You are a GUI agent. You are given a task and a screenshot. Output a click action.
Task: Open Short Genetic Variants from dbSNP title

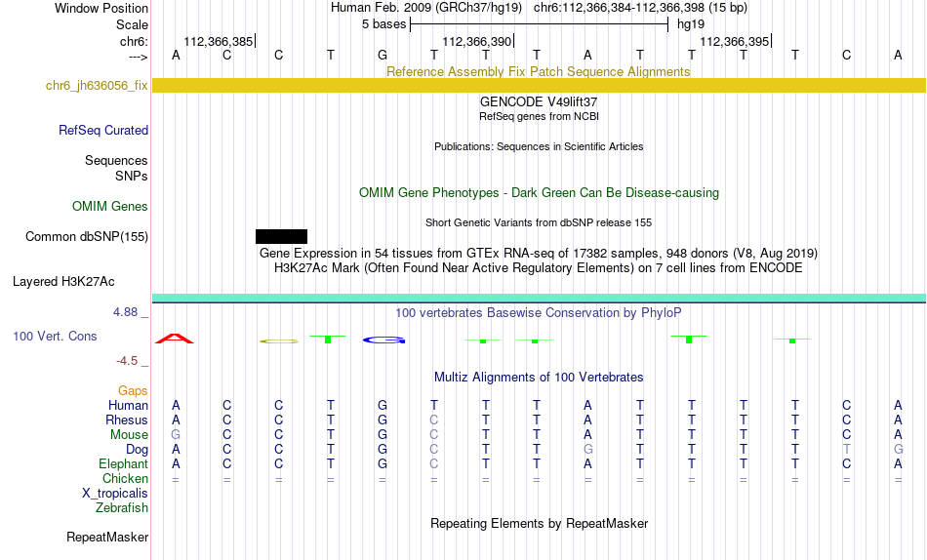pos(539,223)
